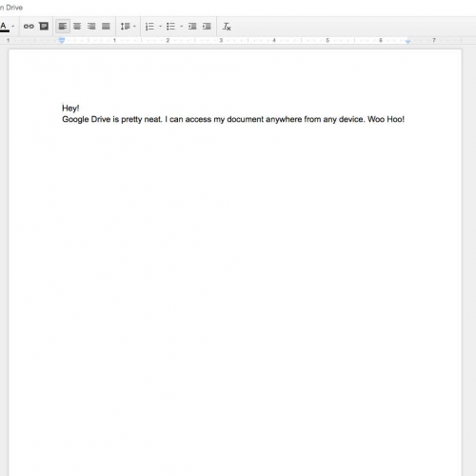Click the ruler at the 3 inch mark
This screenshot has height=476, width=476.
coord(221,40)
